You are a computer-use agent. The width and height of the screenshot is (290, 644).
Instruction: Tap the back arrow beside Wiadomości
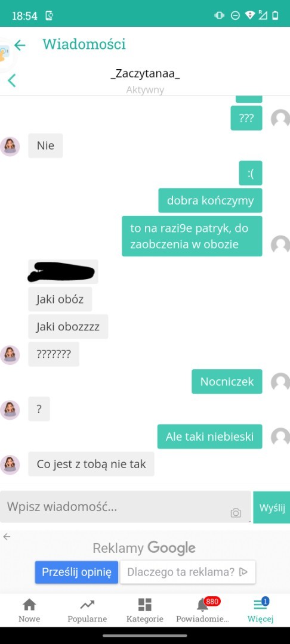pos(20,45)
